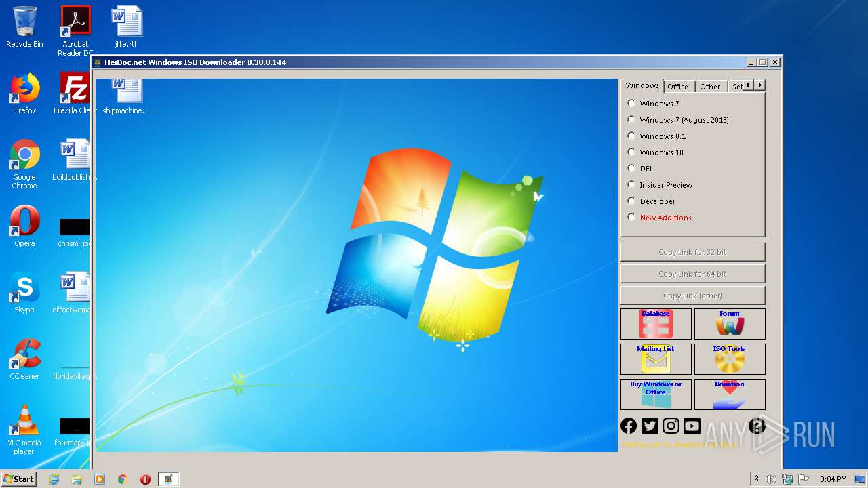Viewport: 868px width, 488px height.
Task: Open the jlife.rtf desktop file
Action: point(126,27)
